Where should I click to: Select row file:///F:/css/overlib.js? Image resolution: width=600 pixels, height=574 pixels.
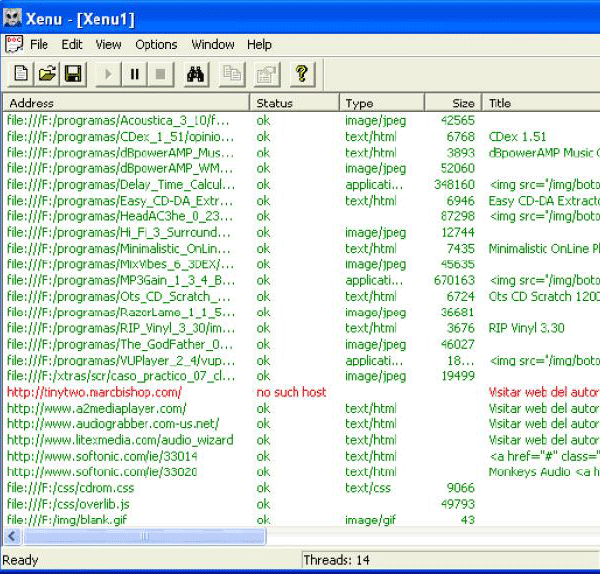68,504
